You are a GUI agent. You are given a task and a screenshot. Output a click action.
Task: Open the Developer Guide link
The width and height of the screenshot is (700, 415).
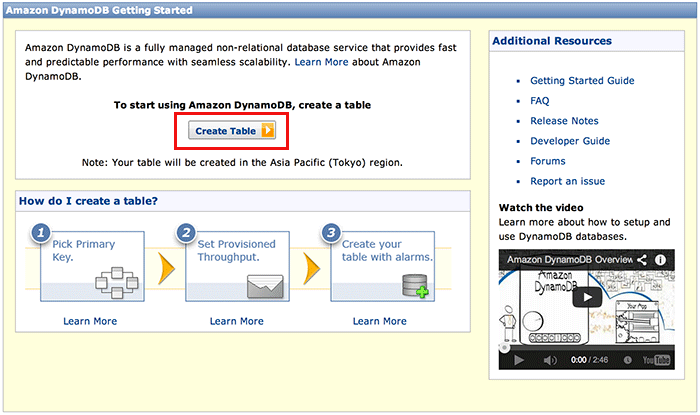coord(570,141)
